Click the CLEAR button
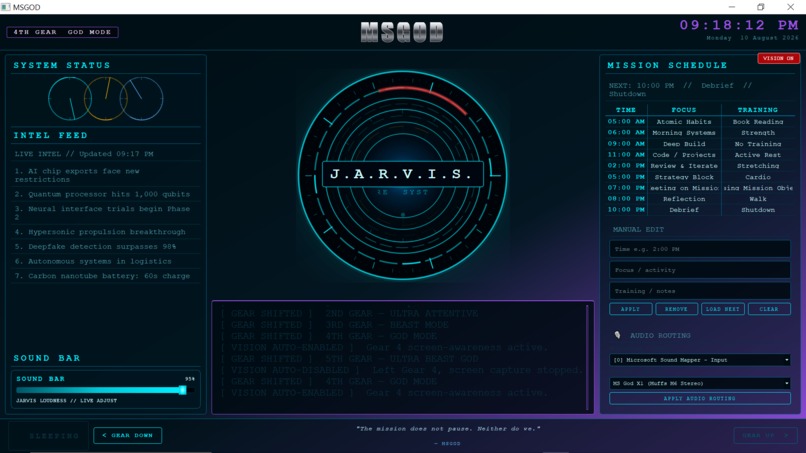Image resolution: width=806 pixels, height=453 pixels. point(769,309)
